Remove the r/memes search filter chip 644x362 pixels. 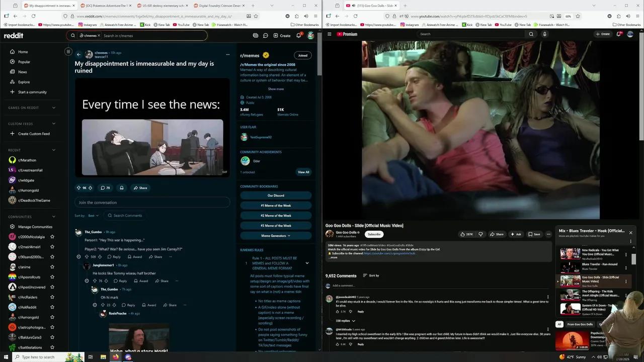(x=99, y=36)
